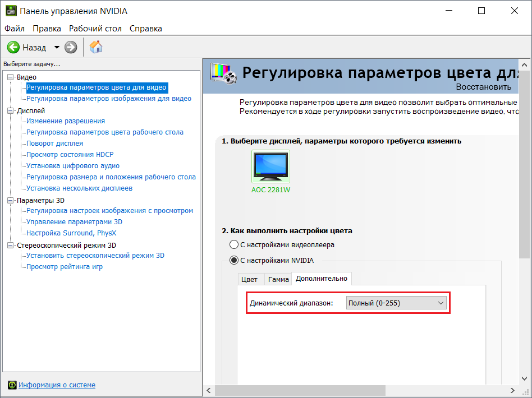Image resolution: width=532 pixels, height=398 pixels.
Task: Click the vertical scrollbar thumb
Action: point(524,164)
